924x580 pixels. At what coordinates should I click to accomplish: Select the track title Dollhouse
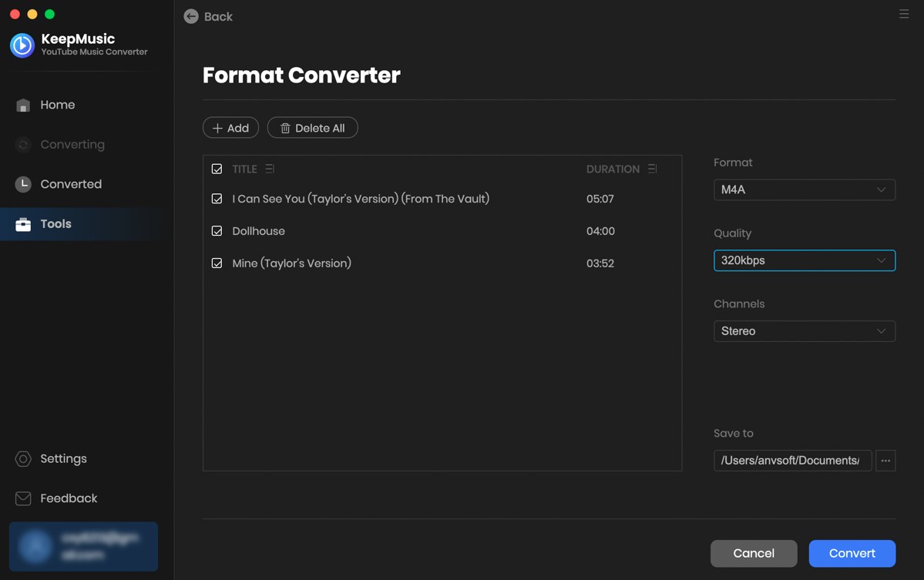tap(259, 231)
